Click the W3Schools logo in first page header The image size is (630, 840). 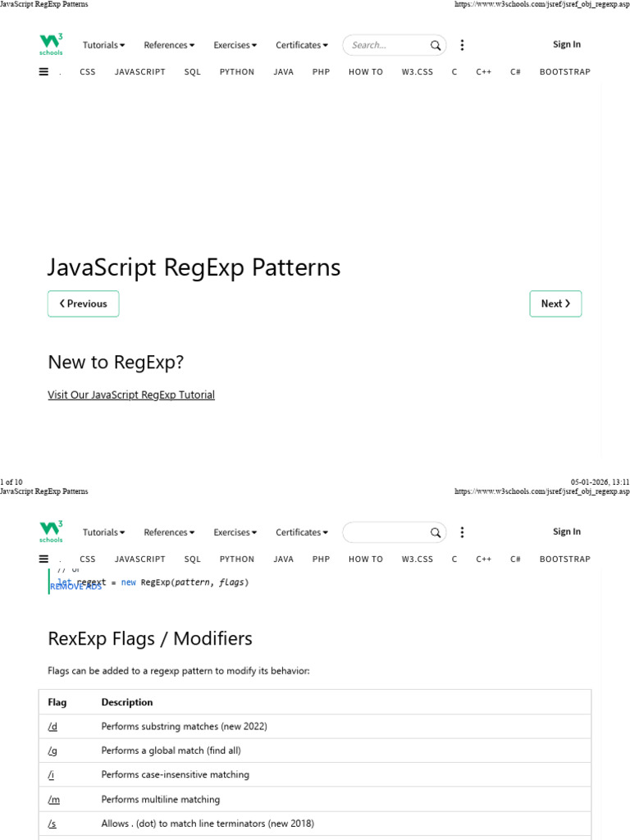coord(51,44)
